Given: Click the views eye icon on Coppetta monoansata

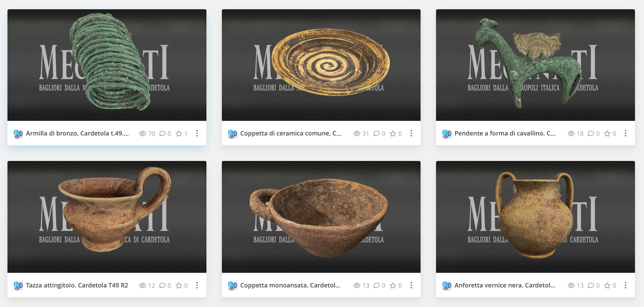Looking at the screenshot, I should pos(357,285).
